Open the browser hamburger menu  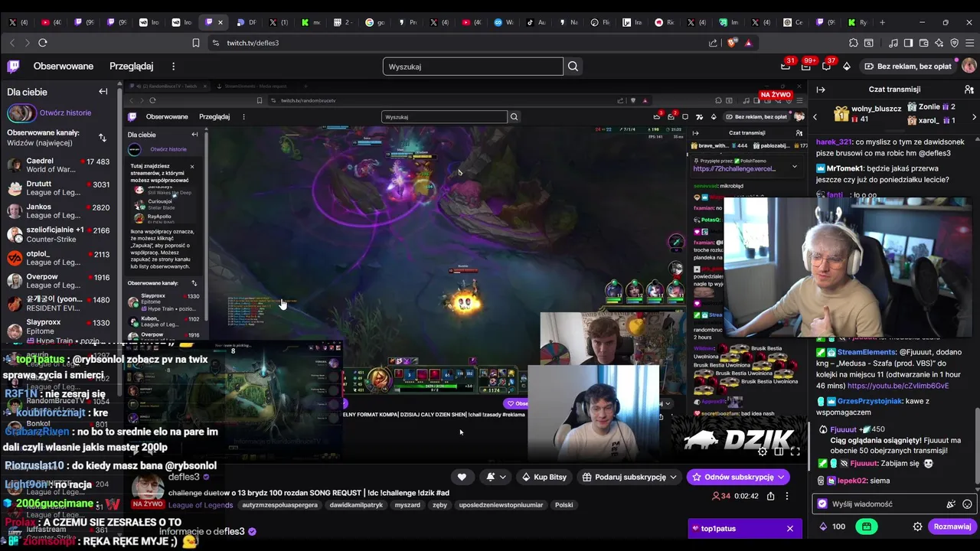click(970, 43)
